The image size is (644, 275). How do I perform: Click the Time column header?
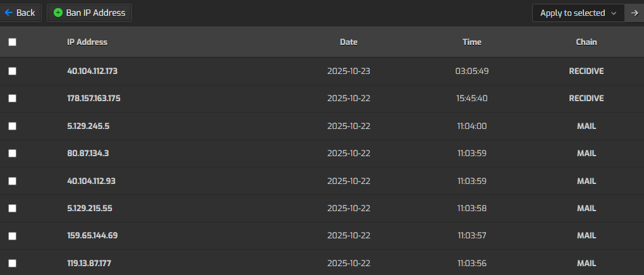coord(471,42)
